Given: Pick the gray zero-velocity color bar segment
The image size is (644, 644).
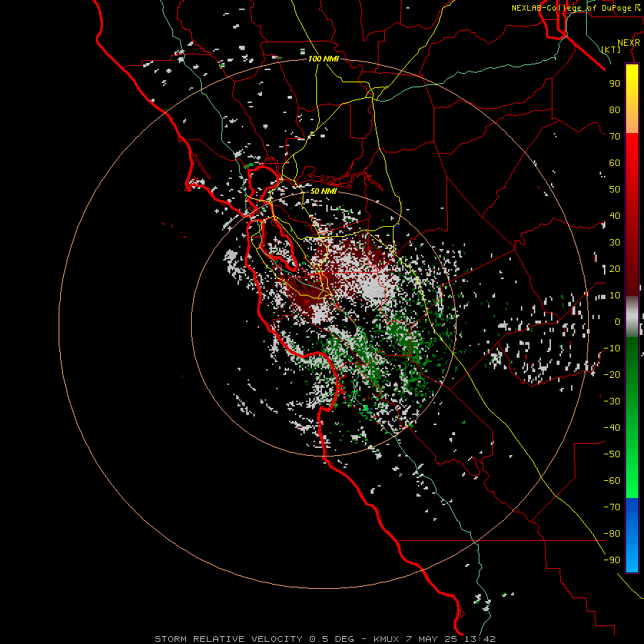Looking at the screenshot, I should pos(632,317).
